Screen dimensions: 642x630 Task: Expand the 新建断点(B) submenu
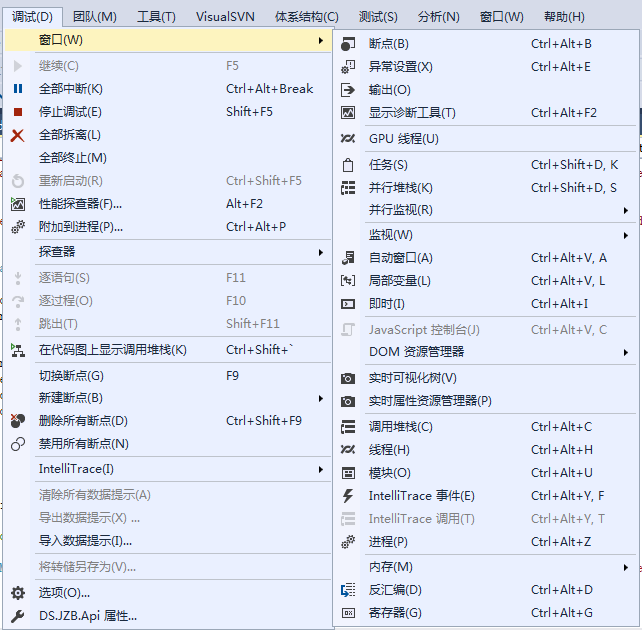[321, 398]
